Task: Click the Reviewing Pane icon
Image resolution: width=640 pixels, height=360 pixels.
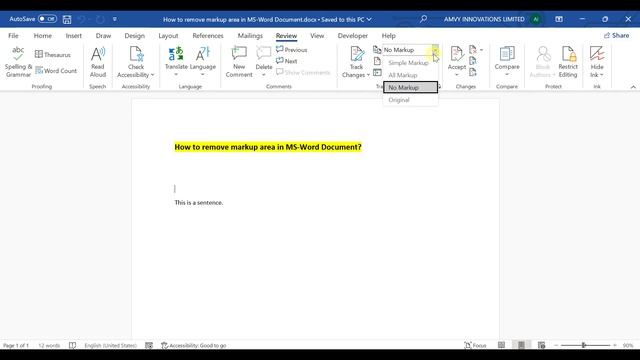Action: 377,73
